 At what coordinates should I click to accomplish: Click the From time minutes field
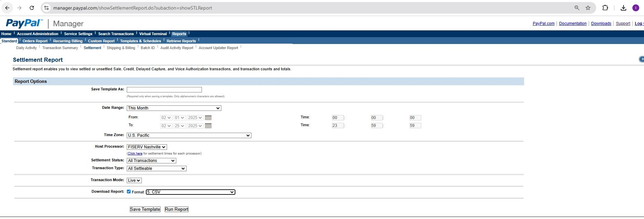pyautogui.click(x=376, y=118)
